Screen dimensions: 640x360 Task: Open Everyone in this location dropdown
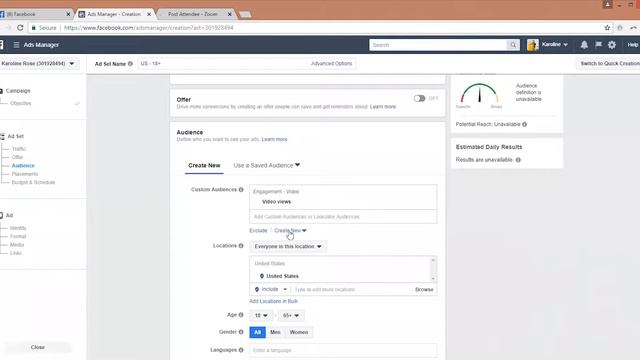click(288, 247)
